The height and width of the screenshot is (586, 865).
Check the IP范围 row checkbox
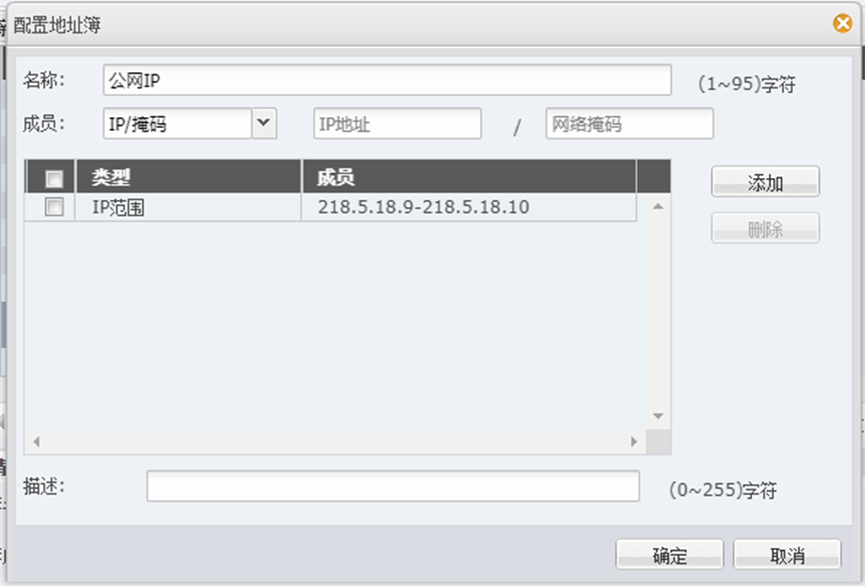54,207
